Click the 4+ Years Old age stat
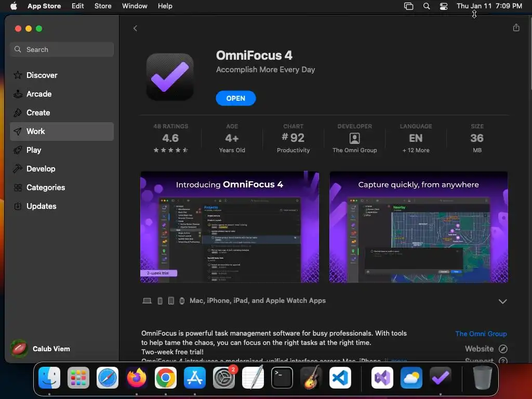This screenshot has width=532, height=399. (232, 138)
